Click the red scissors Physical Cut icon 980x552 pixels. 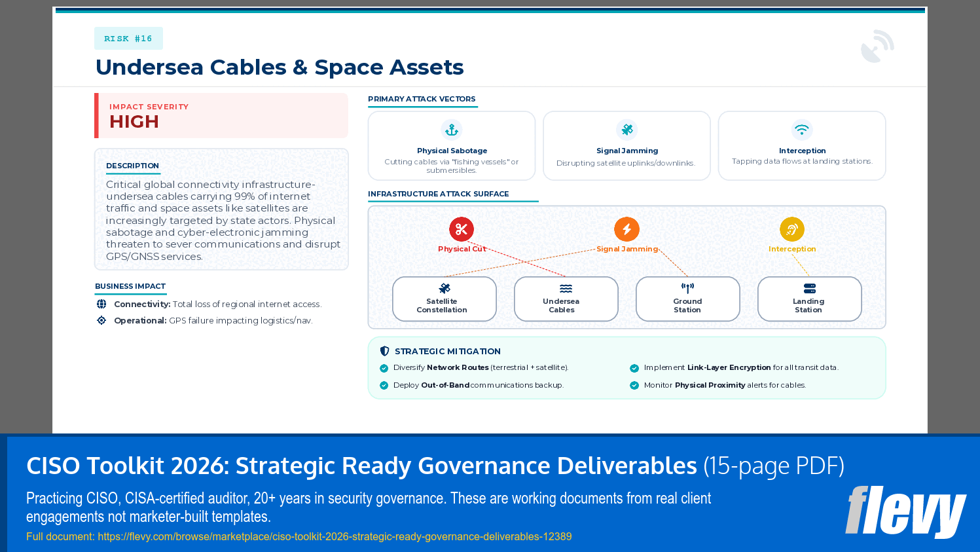click(x=462, y=229)
